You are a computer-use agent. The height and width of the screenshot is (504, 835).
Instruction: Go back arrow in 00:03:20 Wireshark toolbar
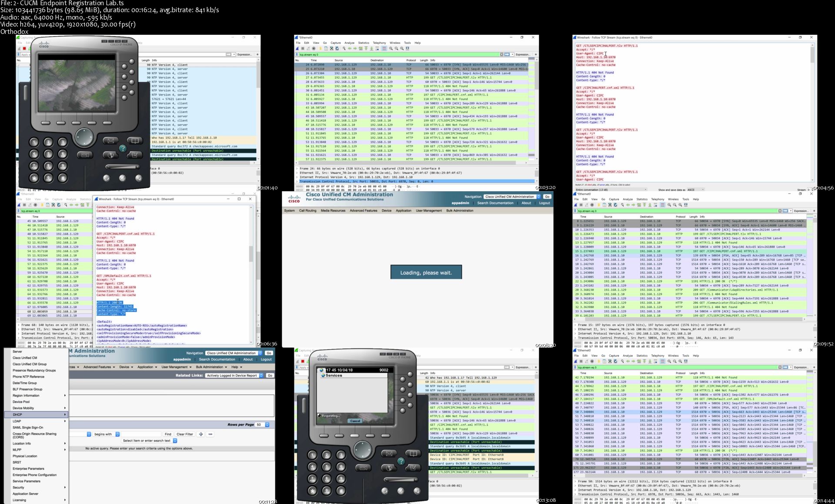tap(350, 48)
